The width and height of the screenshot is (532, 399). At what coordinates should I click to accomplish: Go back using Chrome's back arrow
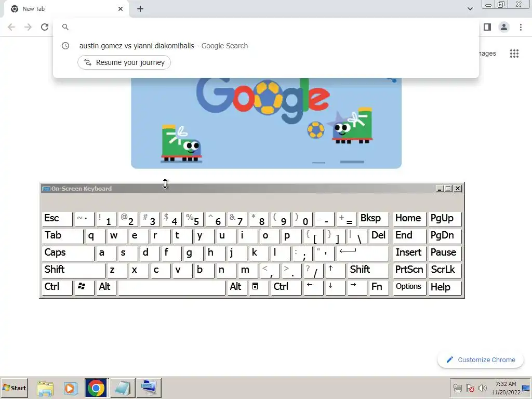[x=11, y=27]
